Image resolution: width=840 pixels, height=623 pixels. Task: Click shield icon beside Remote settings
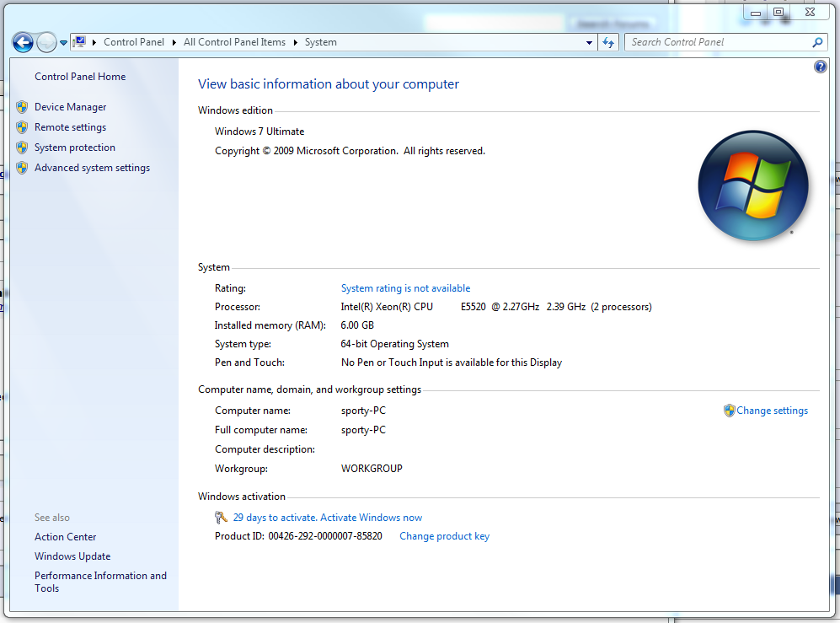click(22, 127)
